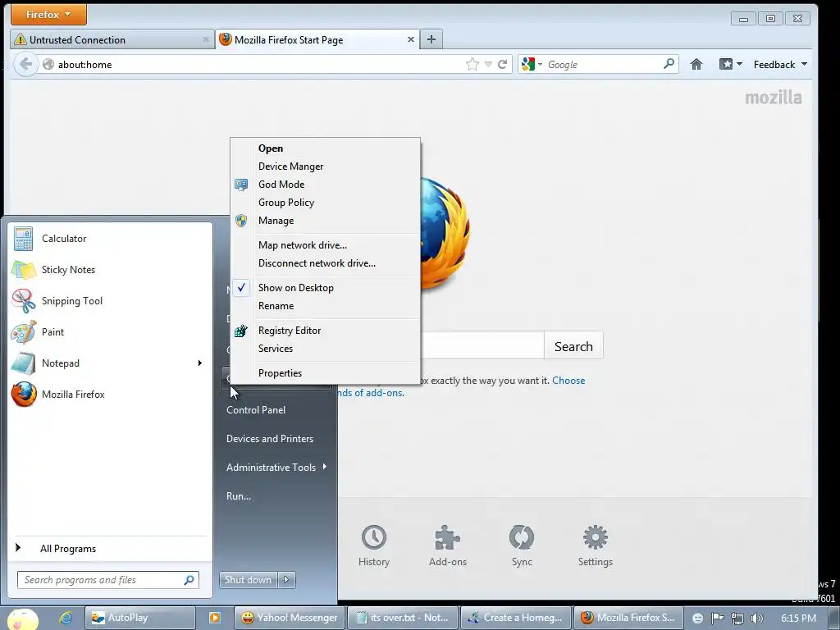The image size is (840, 630).
Task: Click the volume speaker tray icon
Action: pos(757,619)
